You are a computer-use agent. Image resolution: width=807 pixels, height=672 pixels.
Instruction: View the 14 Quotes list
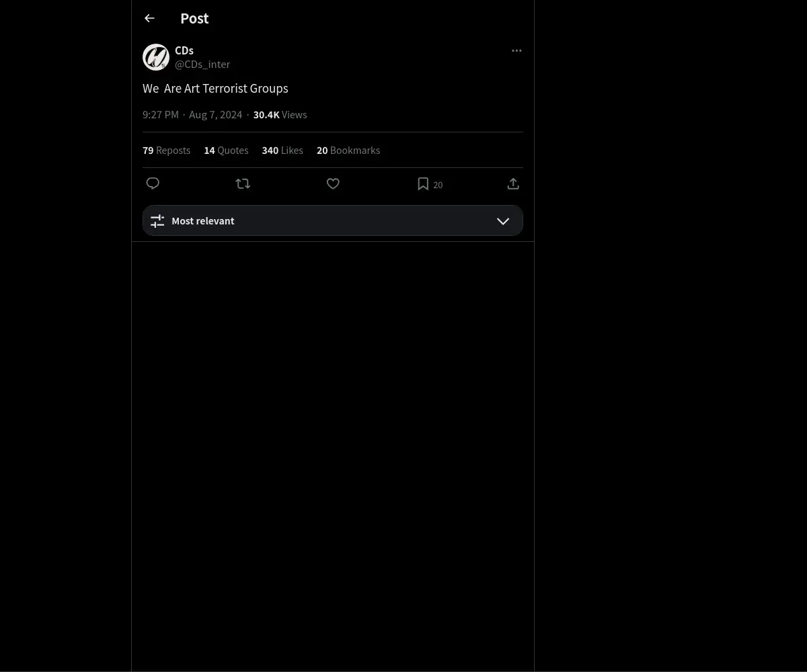coord(226,151)
